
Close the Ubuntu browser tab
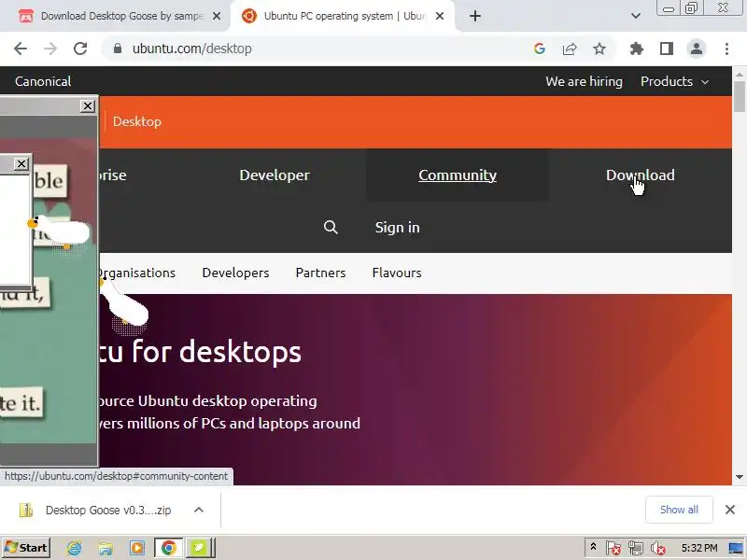440,16
